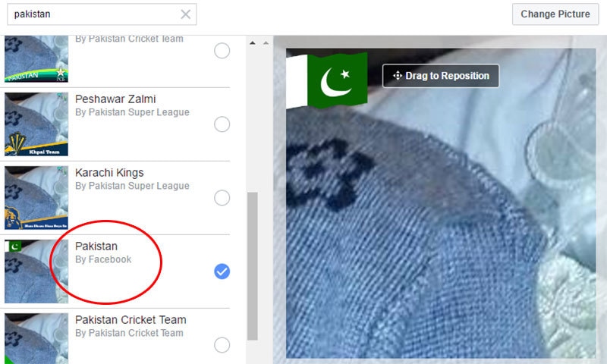Click the Pakistan Cricket Team frame title
607x364 pixels.
(x=131, y=320)
